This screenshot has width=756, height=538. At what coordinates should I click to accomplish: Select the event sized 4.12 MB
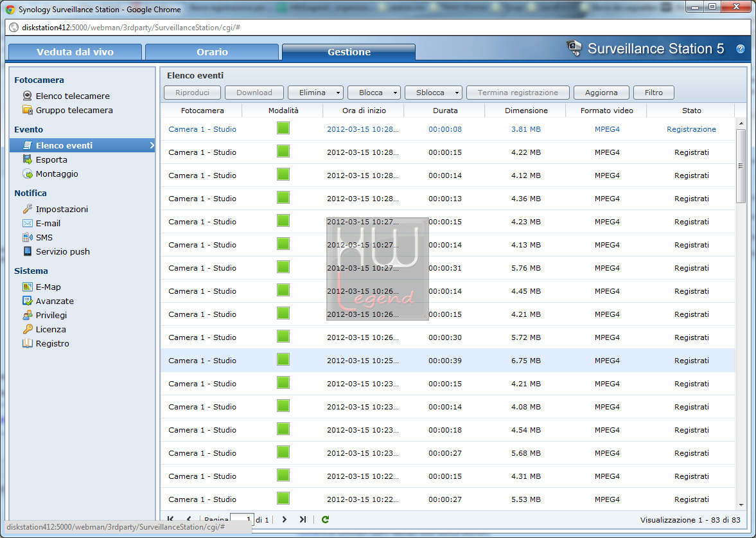click(448, 175)
